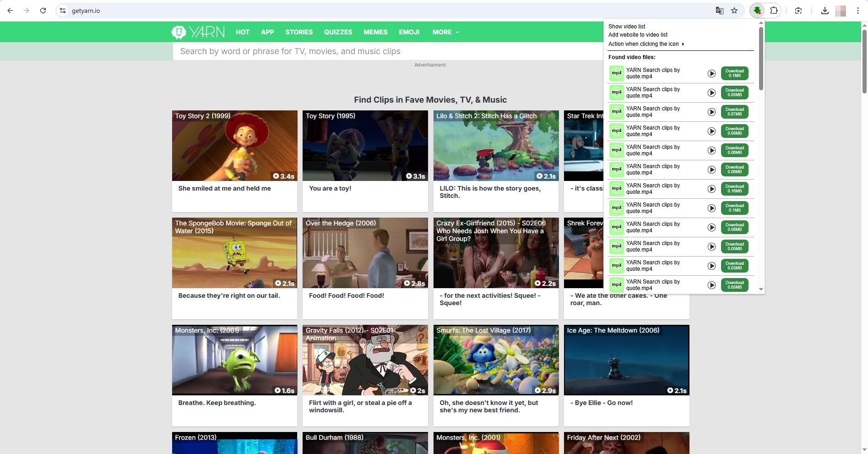Bookmark this page with the star icon

pyautogui.click(x=734, y=11)
